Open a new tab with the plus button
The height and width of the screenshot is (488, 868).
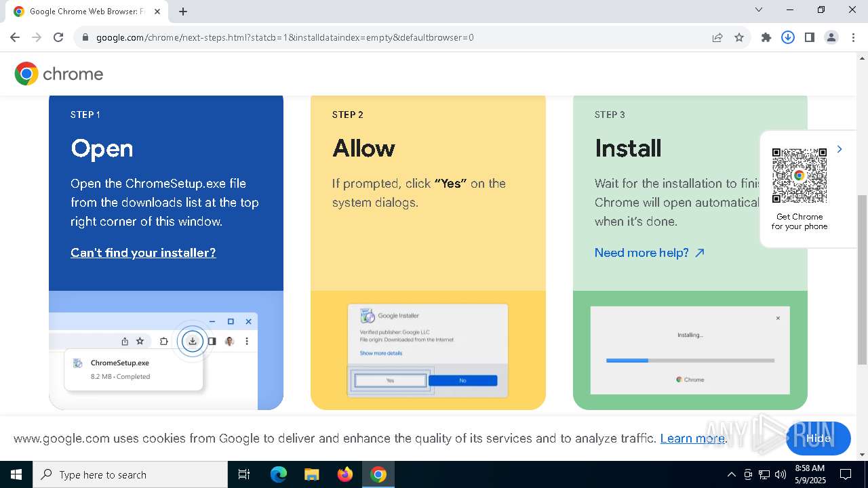[183, 12]
